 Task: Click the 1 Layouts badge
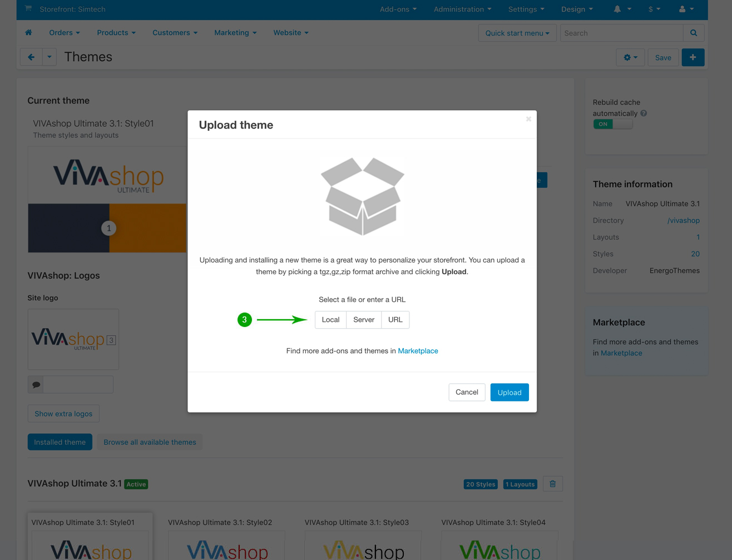coord(520,484)
